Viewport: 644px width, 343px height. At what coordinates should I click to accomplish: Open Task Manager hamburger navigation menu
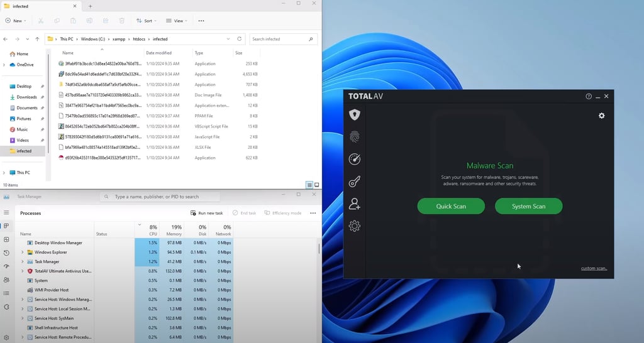pos(6,212)
